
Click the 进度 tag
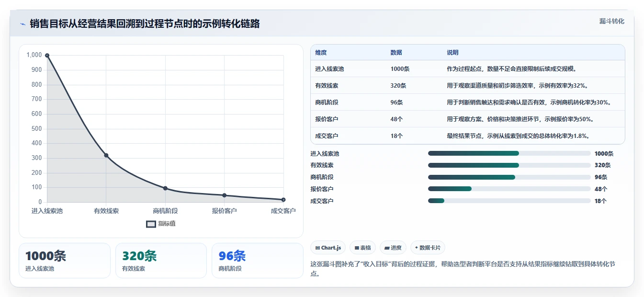[393, 248]
